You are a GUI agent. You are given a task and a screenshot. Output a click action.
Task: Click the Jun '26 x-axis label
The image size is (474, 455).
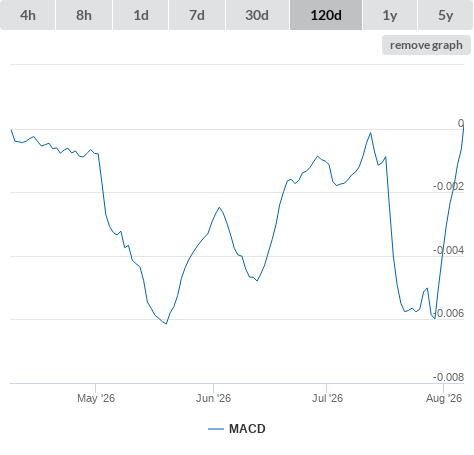pyautogui.click(x=213, y=398)
